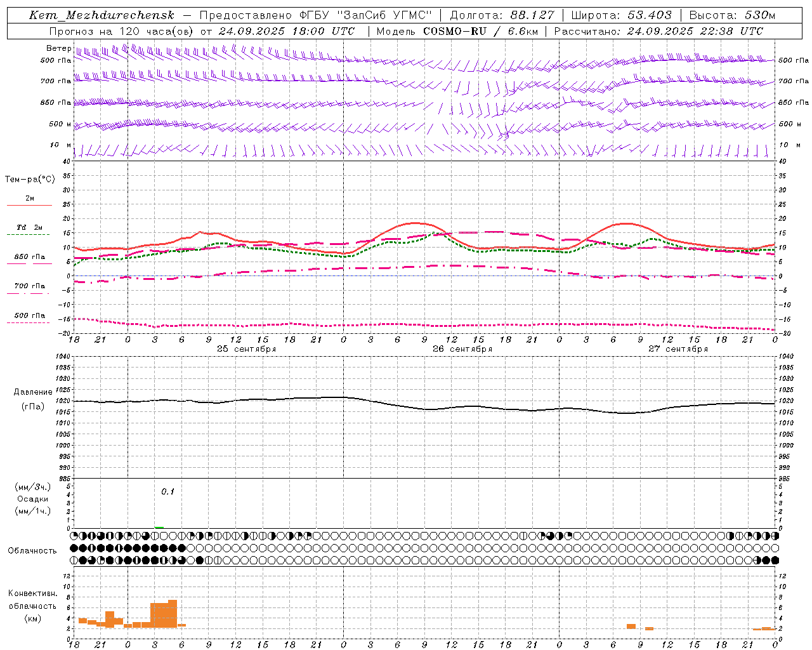Click the 'Облачность' cloud cover label
Image resolution: width=812 pixels, height=650 pixels.
[x=32, y=551]
